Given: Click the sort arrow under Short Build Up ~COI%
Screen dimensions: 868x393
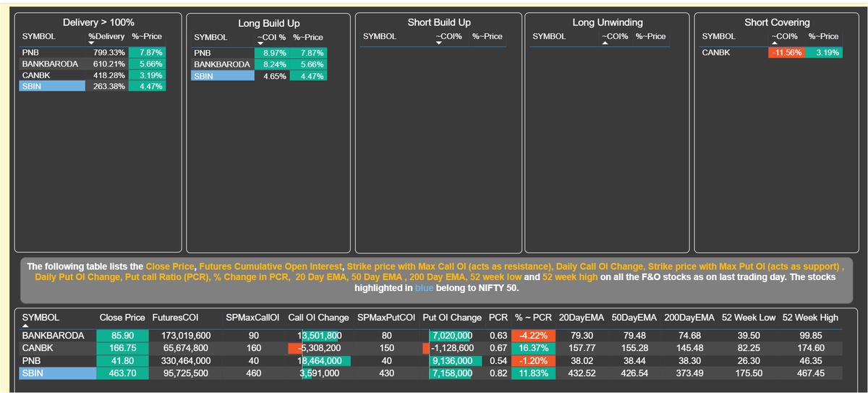Looking at the screenshot, I should click(439, 43).
